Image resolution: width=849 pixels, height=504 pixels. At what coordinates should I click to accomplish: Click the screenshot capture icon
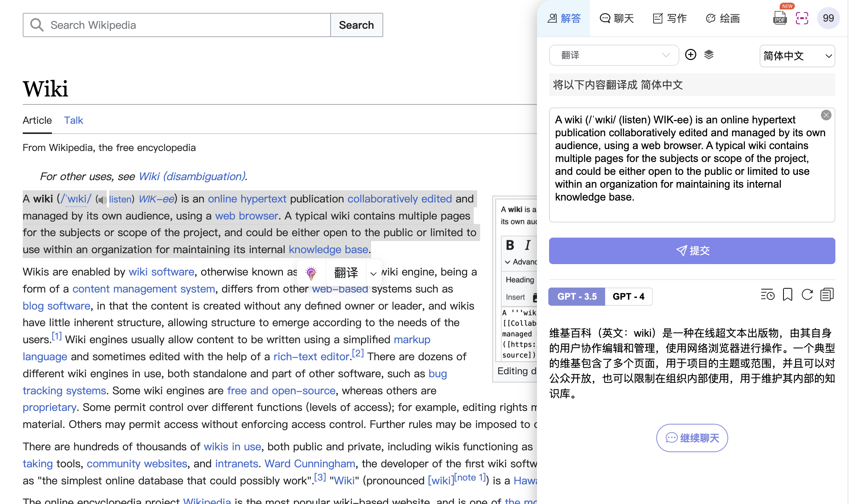802,18
